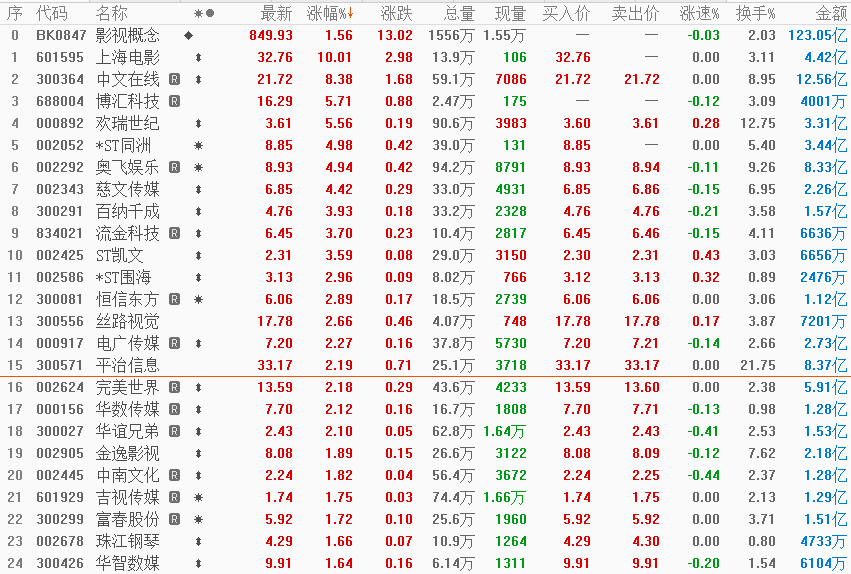851x574 pixels.
Task: Click the R badge beside 流金科技
Action: tap(174, 233)
